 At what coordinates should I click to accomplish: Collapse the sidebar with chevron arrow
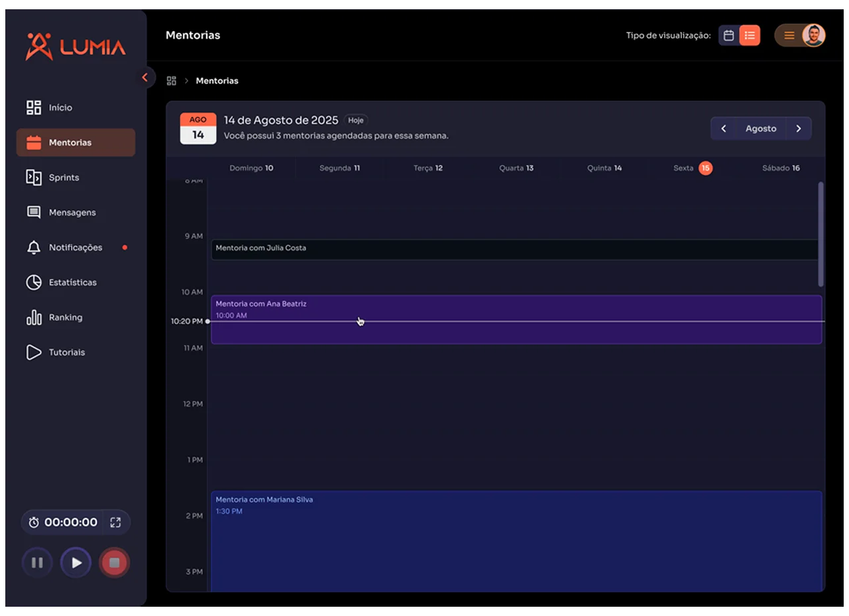pyautogui.click(x=144, y=77)
